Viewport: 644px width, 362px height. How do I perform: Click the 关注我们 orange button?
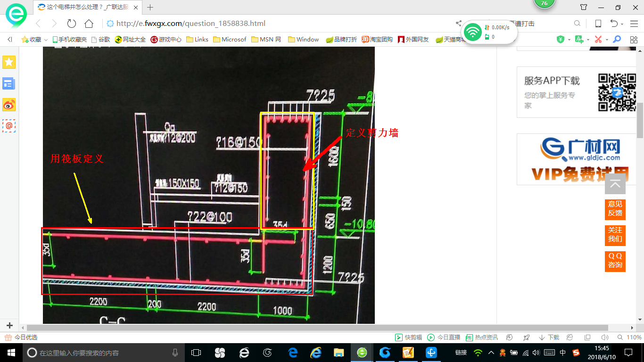coord(615,235)
